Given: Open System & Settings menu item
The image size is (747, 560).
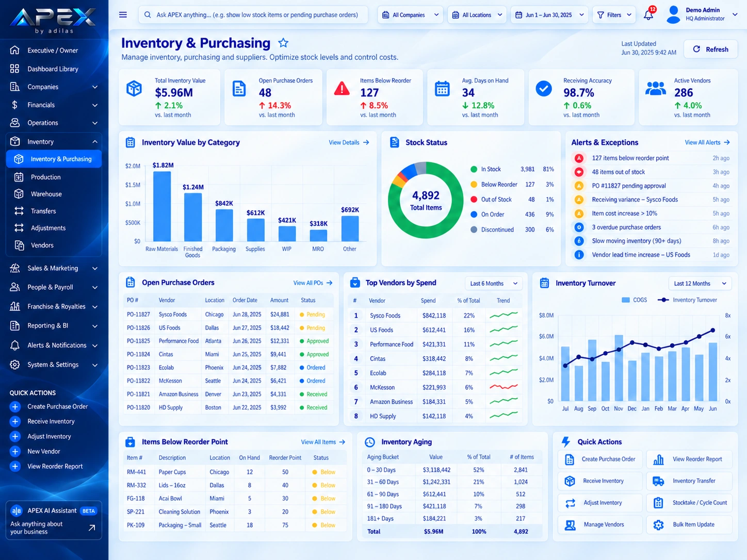Looking at the screenshot, I should coord(54,365).
